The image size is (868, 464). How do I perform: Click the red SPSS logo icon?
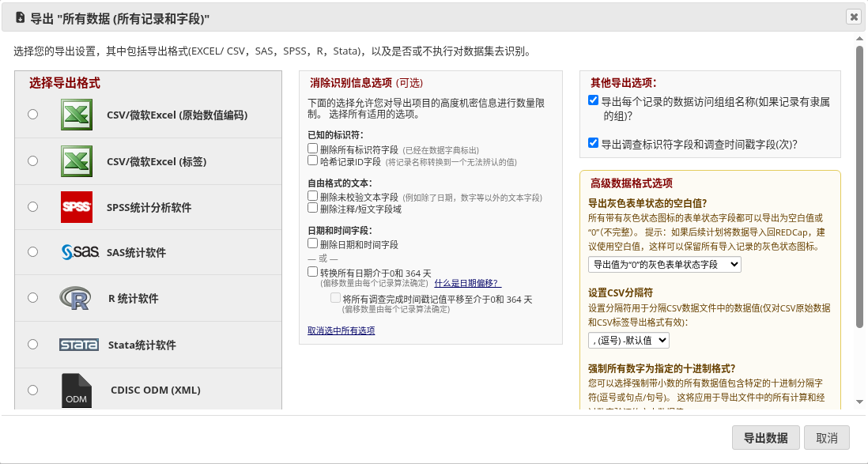click(x=77, y=207)
